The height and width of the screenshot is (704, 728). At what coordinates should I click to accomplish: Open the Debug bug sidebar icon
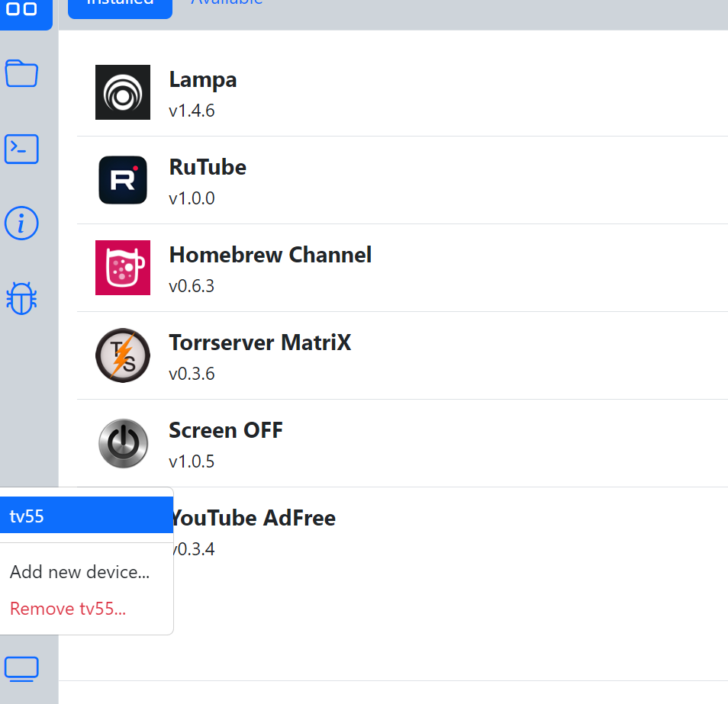pos(21,298)
